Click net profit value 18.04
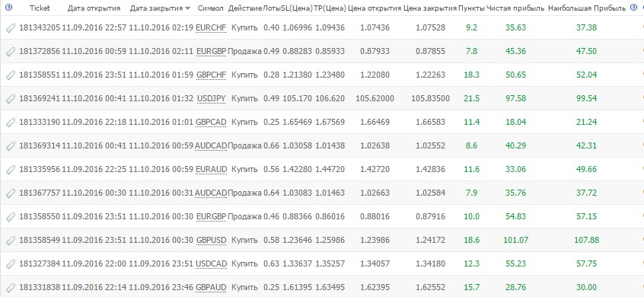 [516, 123]
